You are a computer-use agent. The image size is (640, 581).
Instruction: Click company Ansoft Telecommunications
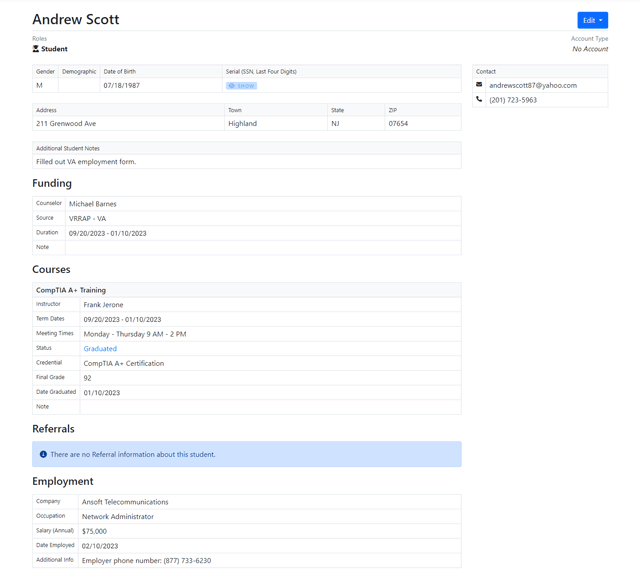[125, 502]
